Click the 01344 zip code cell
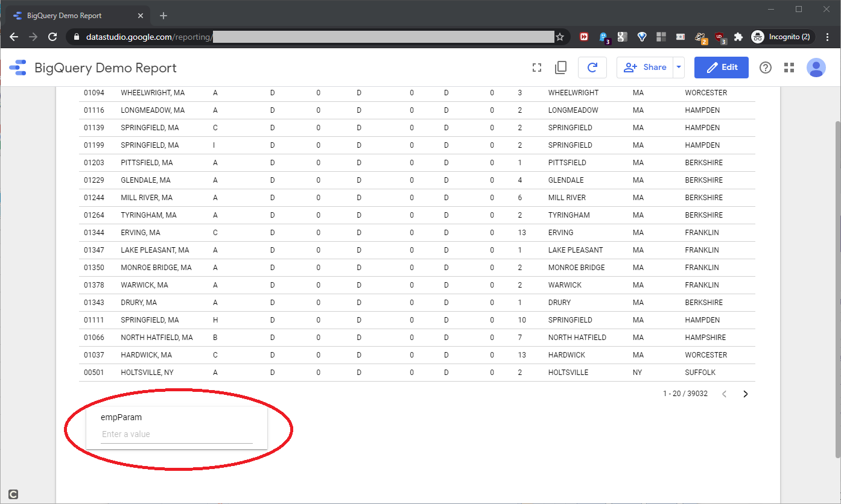 click(94, 233)
